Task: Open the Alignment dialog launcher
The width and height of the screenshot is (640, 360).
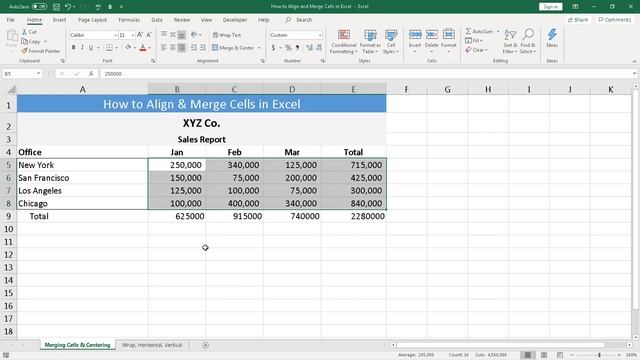Action: (x=262, y=61)
